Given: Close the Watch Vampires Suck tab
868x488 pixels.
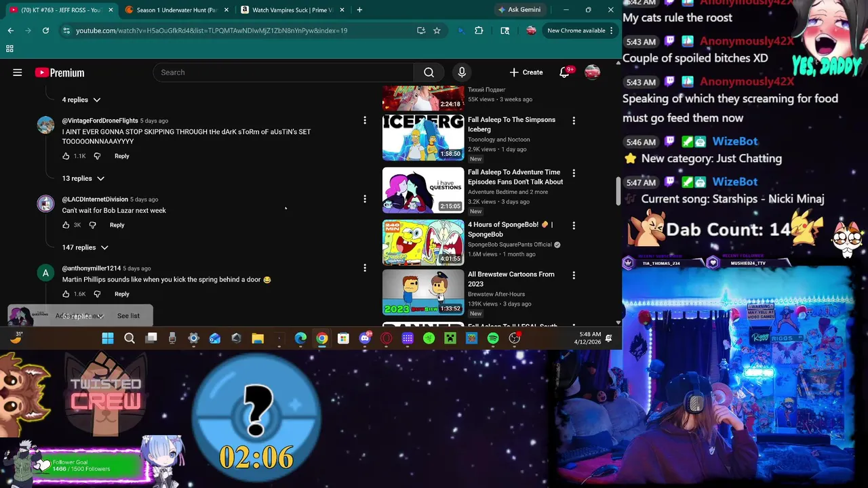Looking at the screenshot, I should point(342,10).
